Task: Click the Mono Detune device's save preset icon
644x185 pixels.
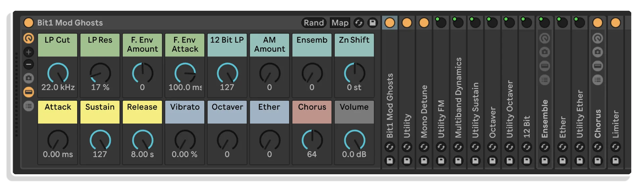Action: (x=424, y=161)
